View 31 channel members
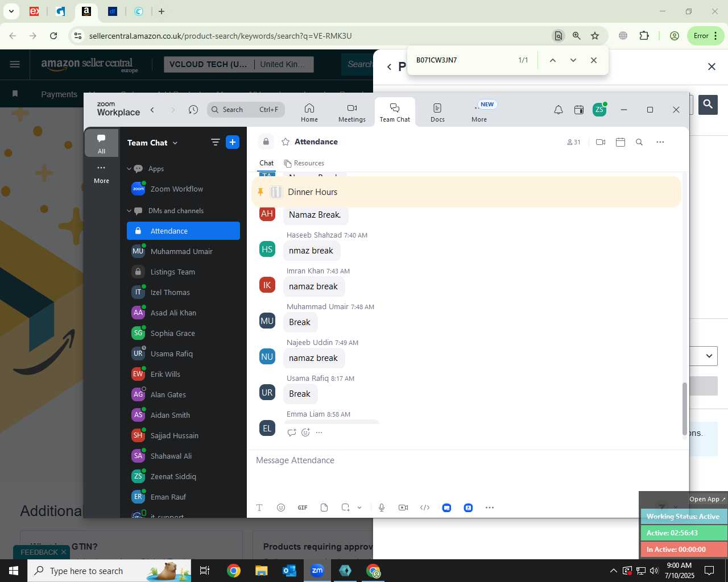This screenshot has width=728, height=582. tap(574, 142)
